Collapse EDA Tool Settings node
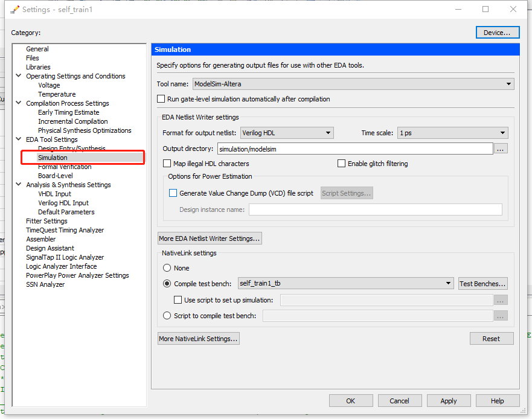 point(19,139)
